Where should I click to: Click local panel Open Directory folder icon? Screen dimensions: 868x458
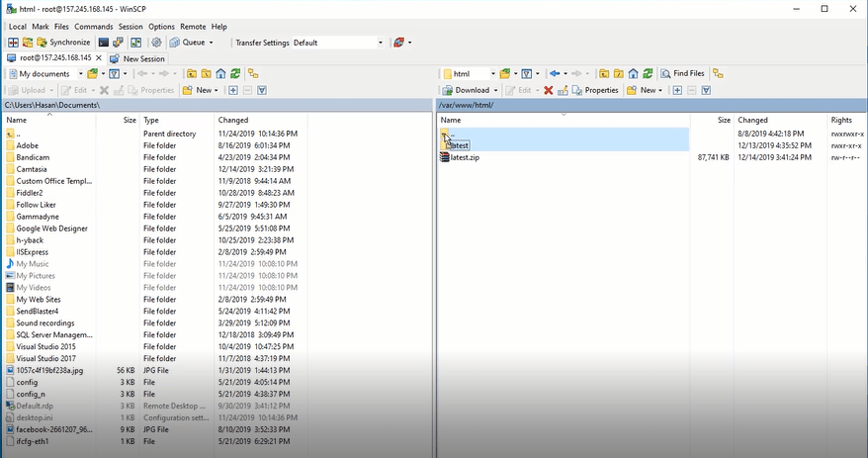[93, 73]
